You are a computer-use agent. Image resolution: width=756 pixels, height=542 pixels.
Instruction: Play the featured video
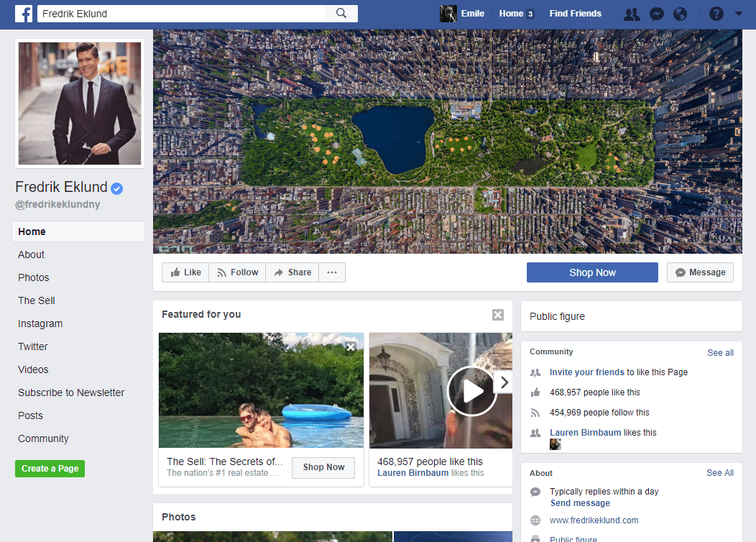click(471, 391)
